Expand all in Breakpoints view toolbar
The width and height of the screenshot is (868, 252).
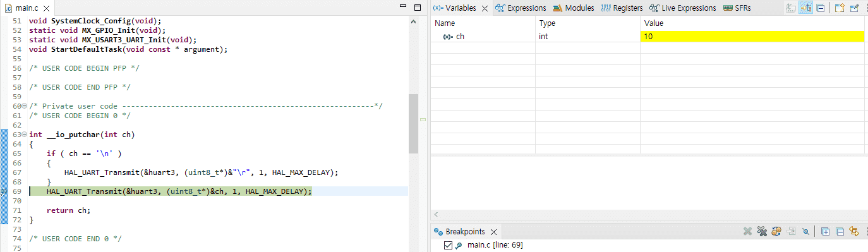pyautogui.click(x=826, y=232)
